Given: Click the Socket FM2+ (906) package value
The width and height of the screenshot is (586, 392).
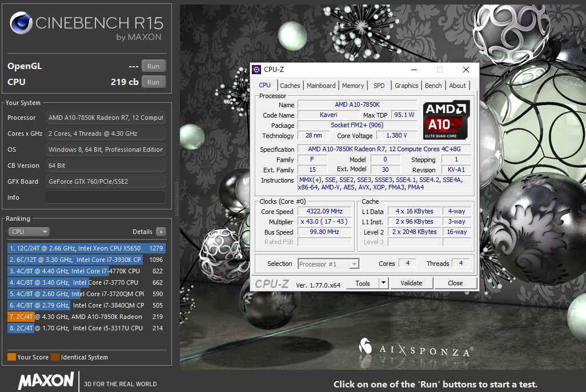Looking at the screenshot, I should [357, 125].
